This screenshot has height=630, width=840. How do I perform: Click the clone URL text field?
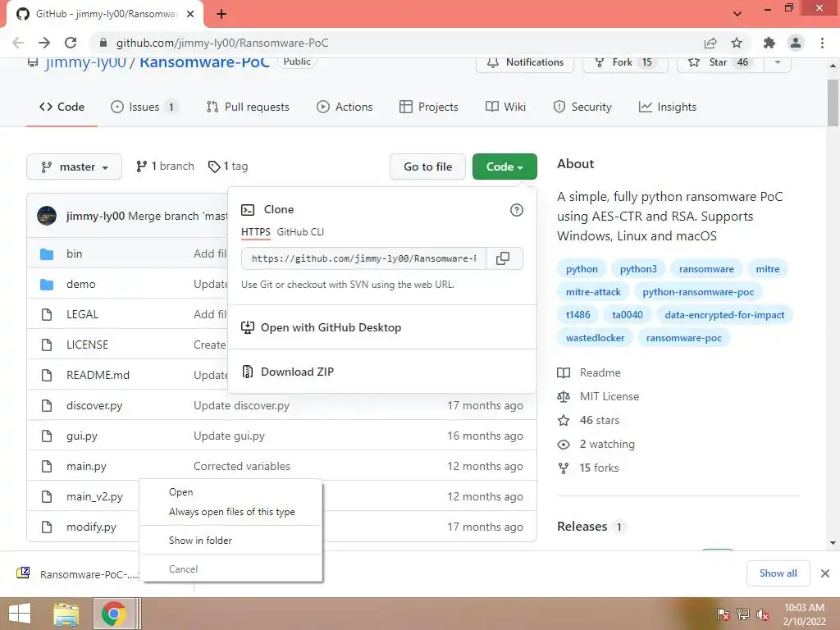[x=363, y=258]
